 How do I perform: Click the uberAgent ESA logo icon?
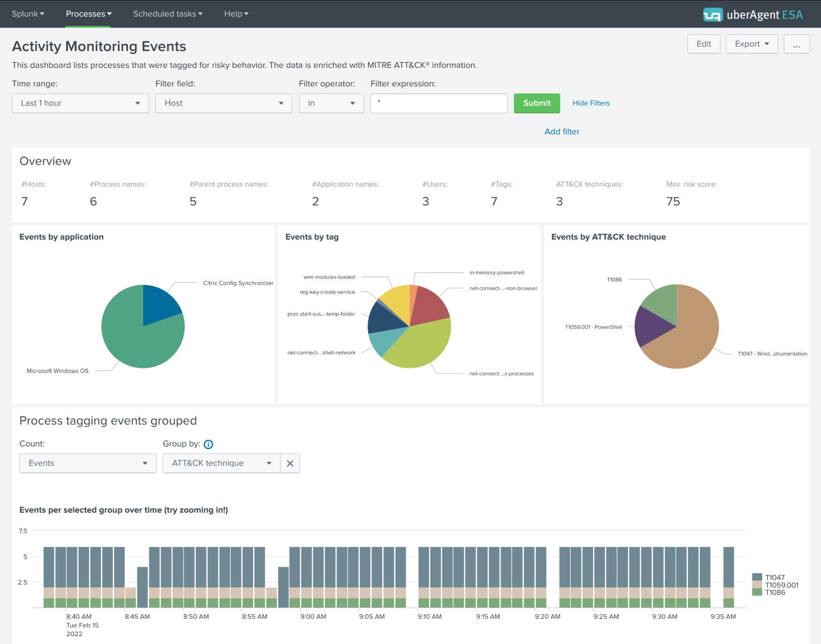tap(712, 15)
